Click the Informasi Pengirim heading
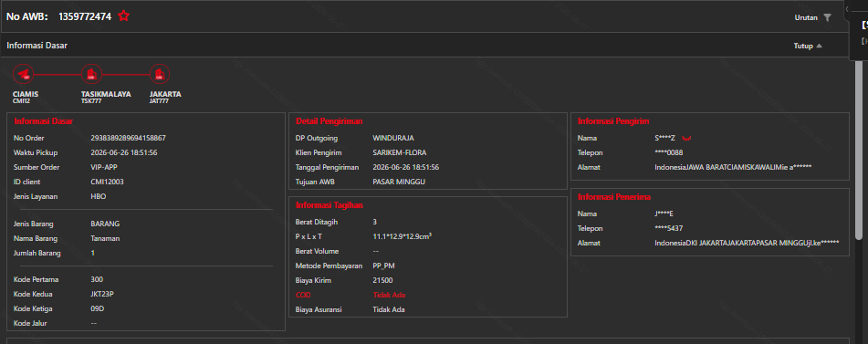This screenshot has height=344, width=868. (x=614, y=121)
